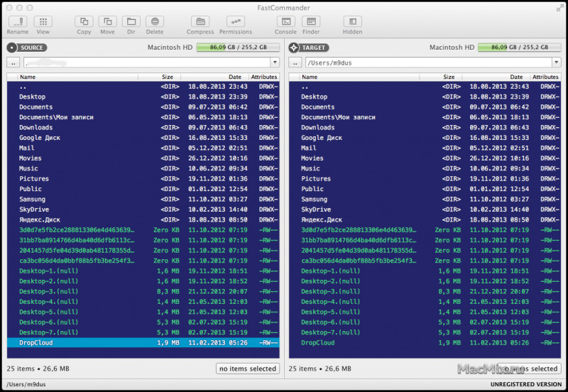Select Desktop folder in left panel
This screenshot has width=568, height=392.
pos(143,97)
